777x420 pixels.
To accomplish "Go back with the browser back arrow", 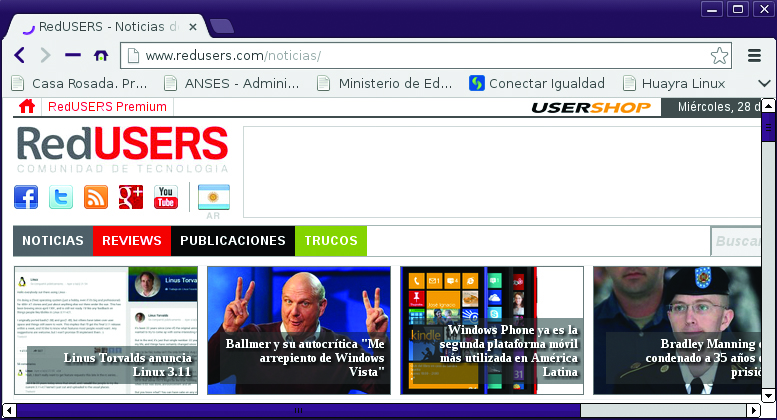I will pos(19,55).
